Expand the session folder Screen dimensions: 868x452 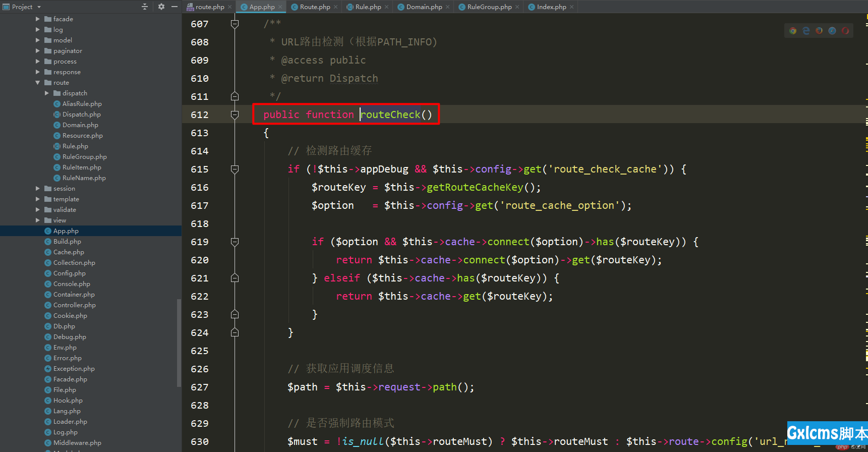pyautogui.click(x=38, y=188)
